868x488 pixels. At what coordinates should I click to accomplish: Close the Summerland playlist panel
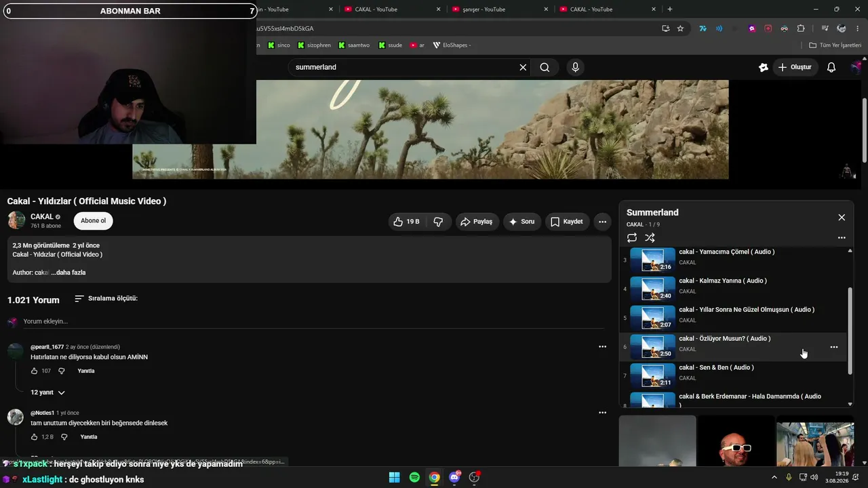[842, 218]
